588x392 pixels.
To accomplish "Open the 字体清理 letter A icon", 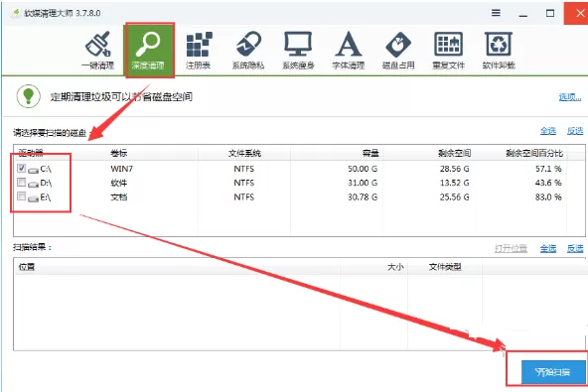I will (x=349, y=51).
